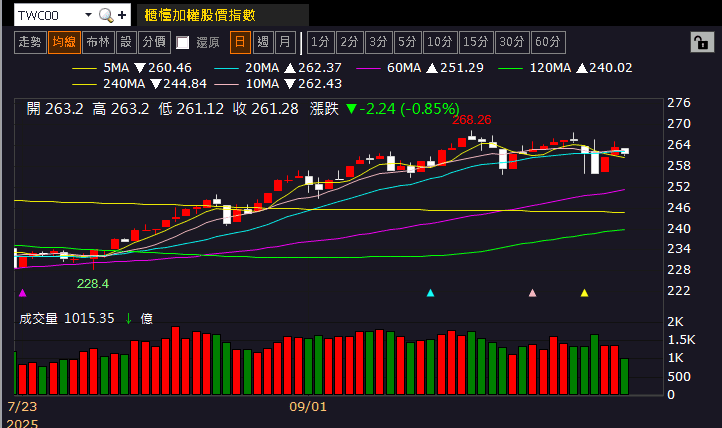Viewport: 722px width, 428px height.
Task: Click the latest white candlestick
Action: click(624, 151)
